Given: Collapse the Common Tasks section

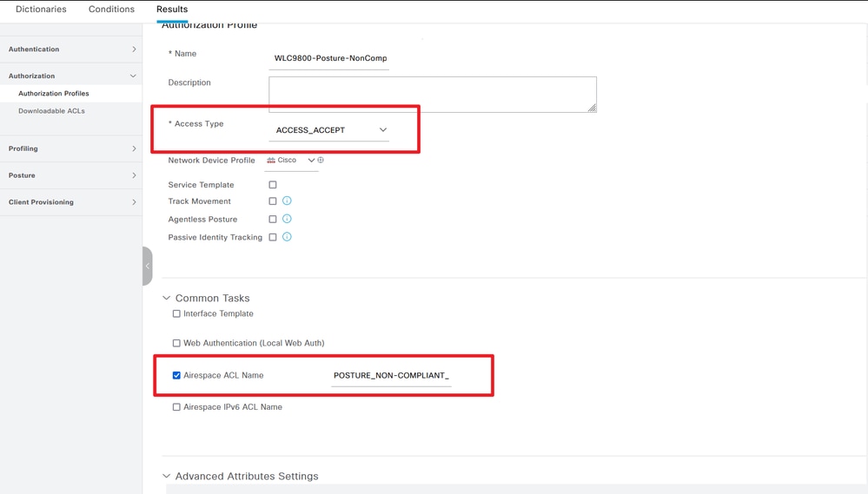Looking at the screenshot, I should (x=166, y=298).
